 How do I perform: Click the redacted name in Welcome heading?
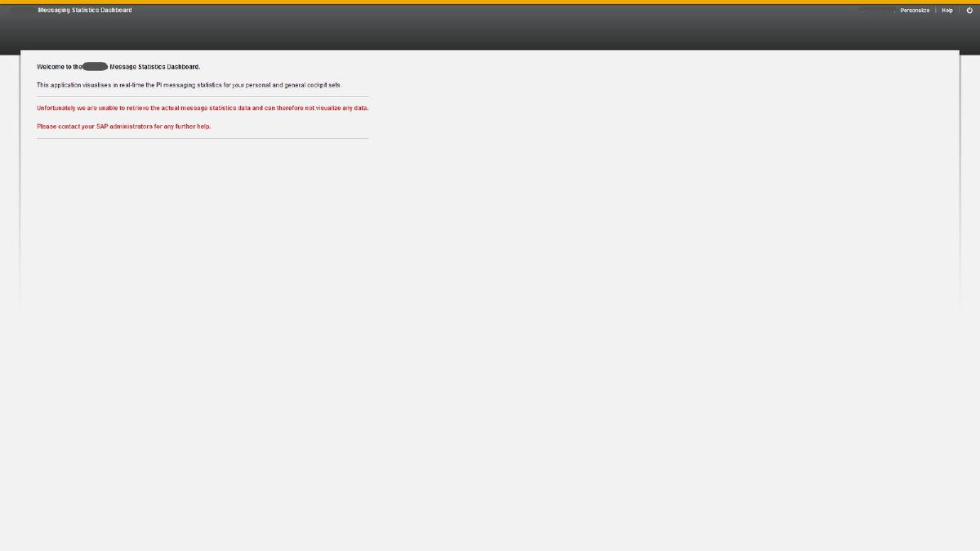[95, 67]
